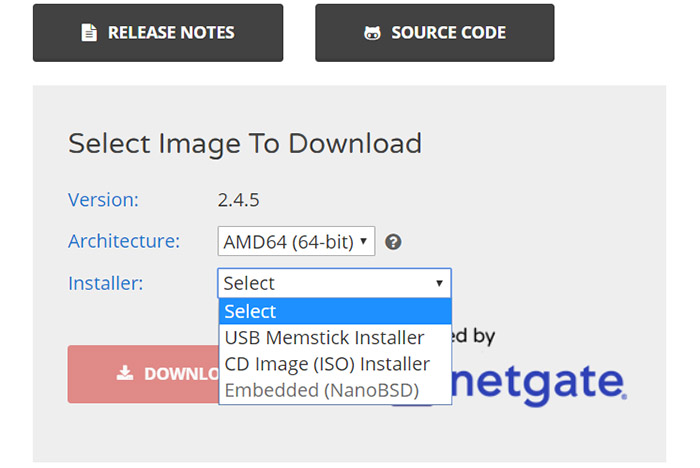Open the Netgate logo link
Screen dimensions: 700x468
click(x=538, y=383)
